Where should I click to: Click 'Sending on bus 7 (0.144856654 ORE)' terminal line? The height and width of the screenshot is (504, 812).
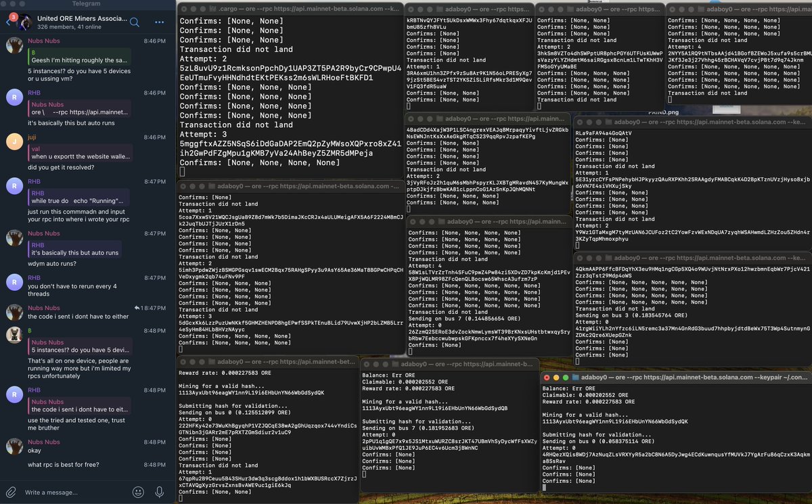pos(464,317)
